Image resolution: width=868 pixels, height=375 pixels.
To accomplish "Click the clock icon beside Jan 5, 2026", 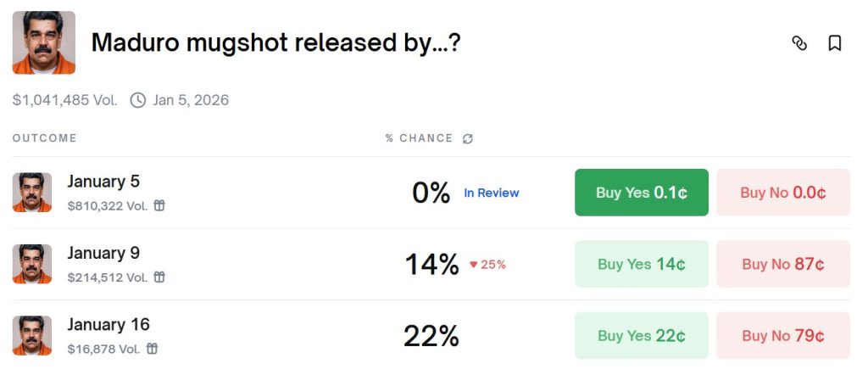I will click(x=138, y=100).
